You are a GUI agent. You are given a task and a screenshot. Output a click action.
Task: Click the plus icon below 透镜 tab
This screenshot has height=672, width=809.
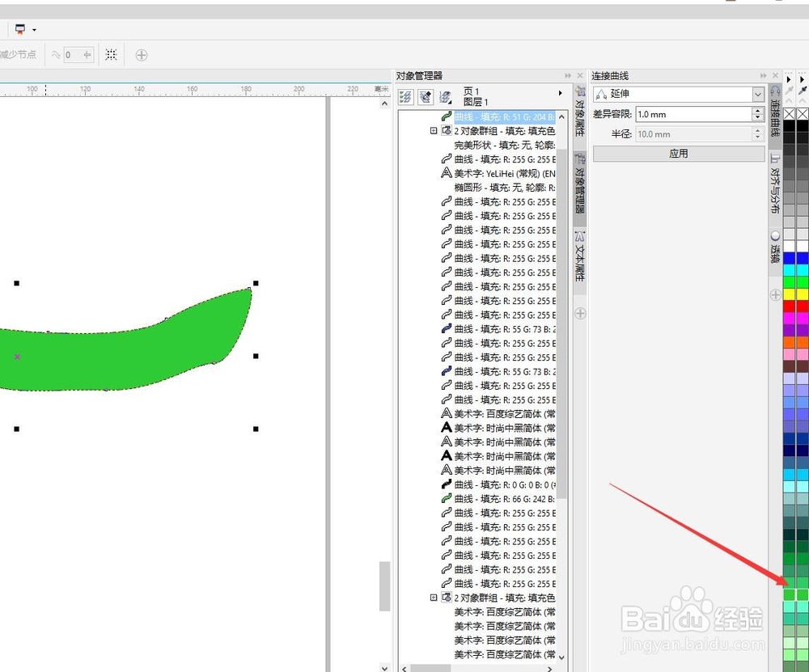click(775, 294)
